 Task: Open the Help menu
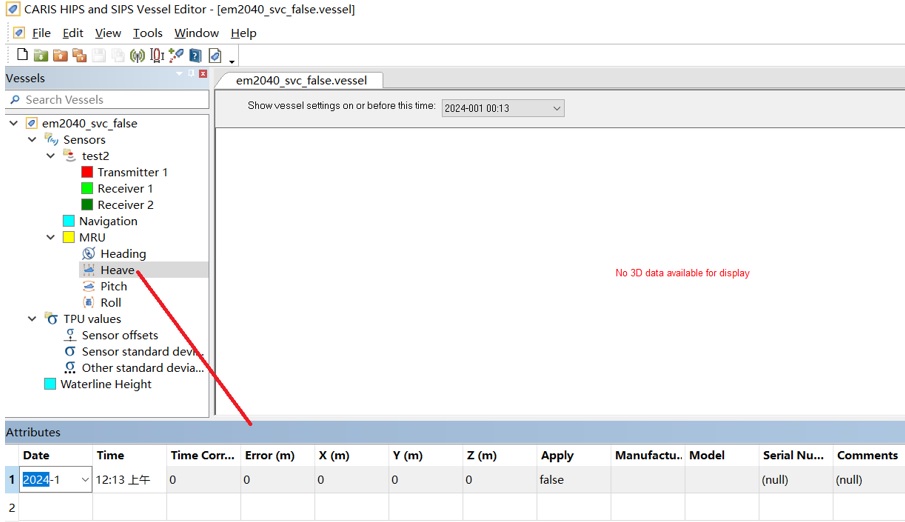coord(244,33)
